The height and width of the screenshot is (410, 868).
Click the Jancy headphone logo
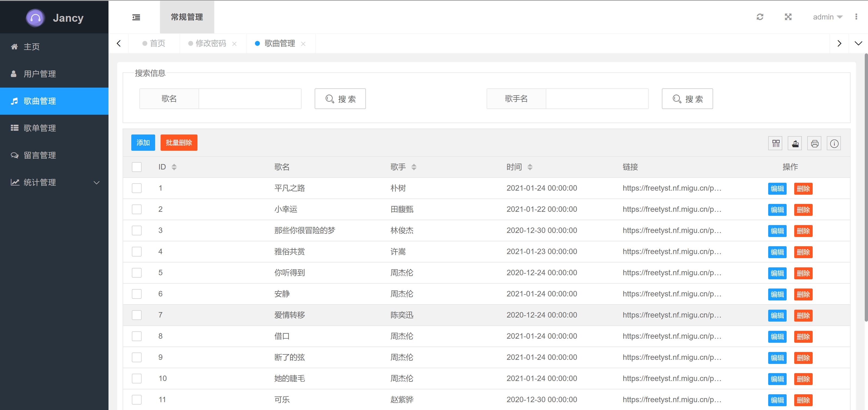35,18
